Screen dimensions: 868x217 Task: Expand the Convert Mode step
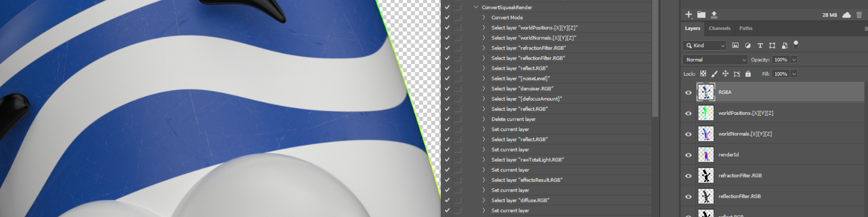click(x=484, y=17)
